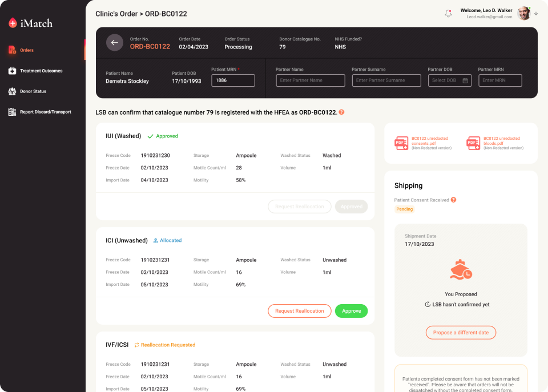The image size is (548, 392).
Task: Go back using the arrow button
Action: [x=115, y=43]
